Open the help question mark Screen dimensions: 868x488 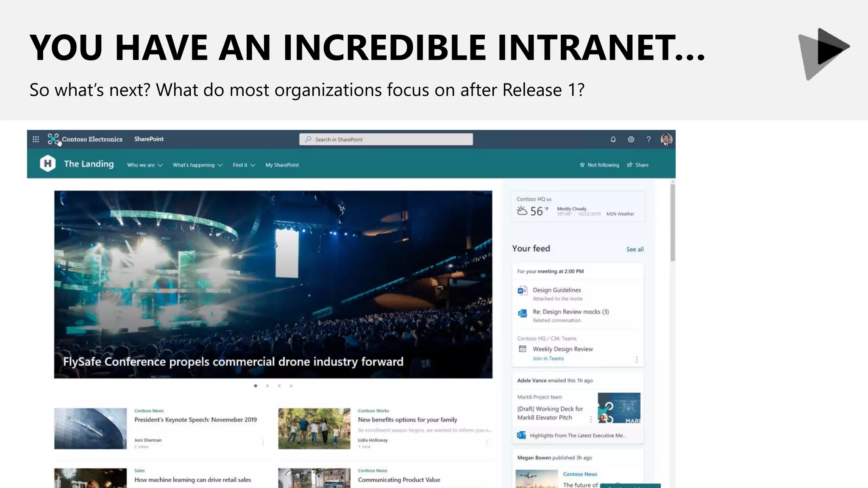pos(648,139)
